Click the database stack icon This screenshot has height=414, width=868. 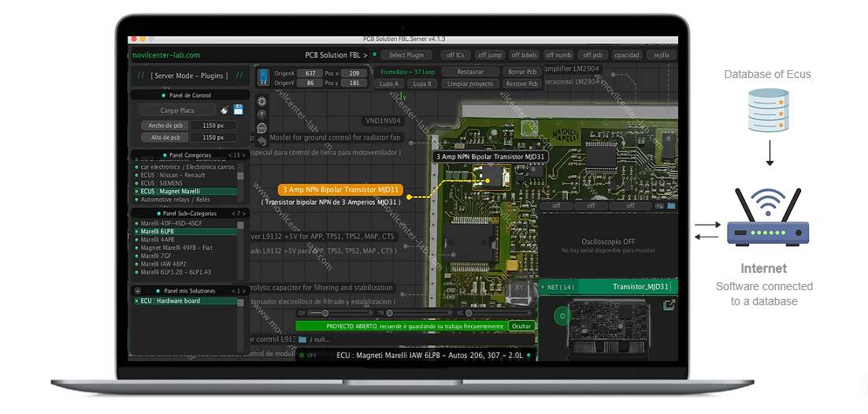[x=768, y=111]
